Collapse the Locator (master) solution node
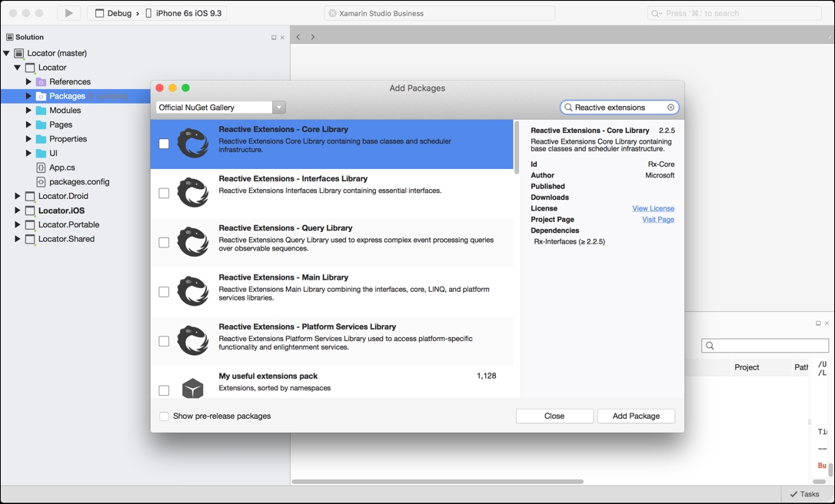Screen dimensions: 835x504 [x=6, y=53]
